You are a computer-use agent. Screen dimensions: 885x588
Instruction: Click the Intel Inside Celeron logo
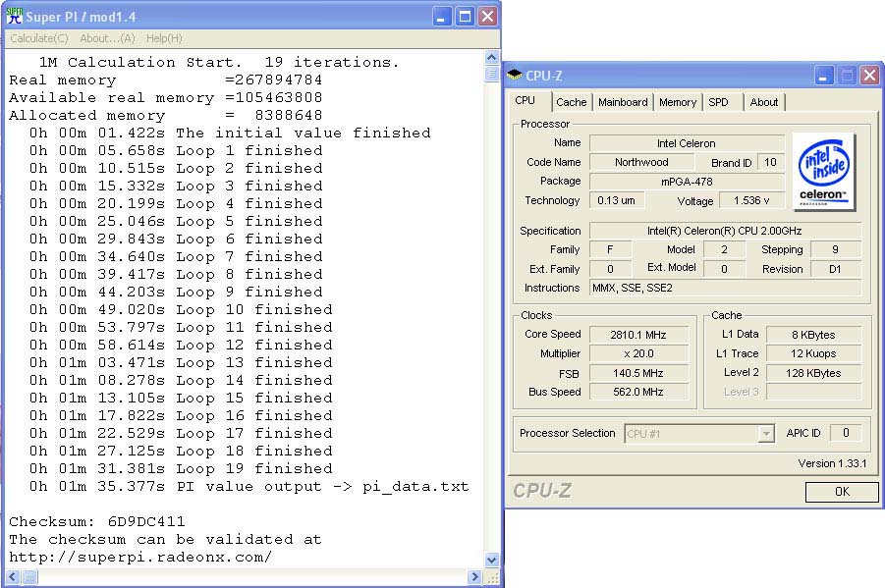(x=823, y=172)
